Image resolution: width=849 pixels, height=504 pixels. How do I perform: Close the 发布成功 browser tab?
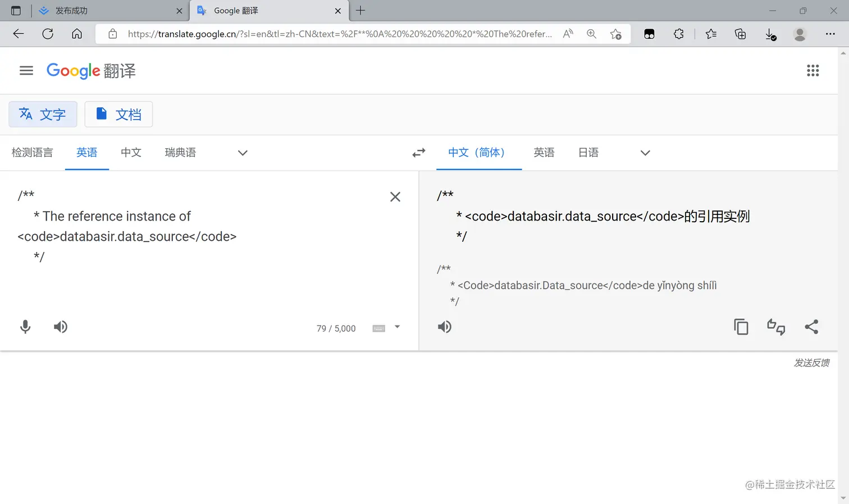180,11
